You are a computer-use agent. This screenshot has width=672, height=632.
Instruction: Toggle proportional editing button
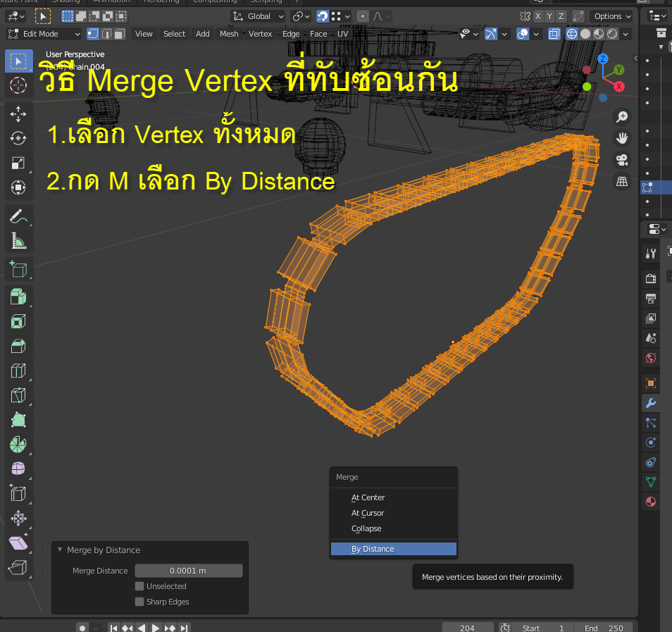(363, 16)
